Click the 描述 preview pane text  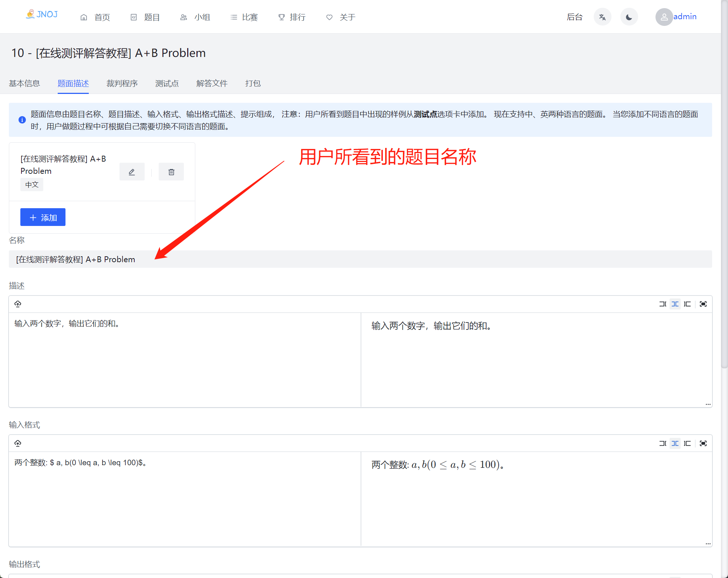(432, 326)
